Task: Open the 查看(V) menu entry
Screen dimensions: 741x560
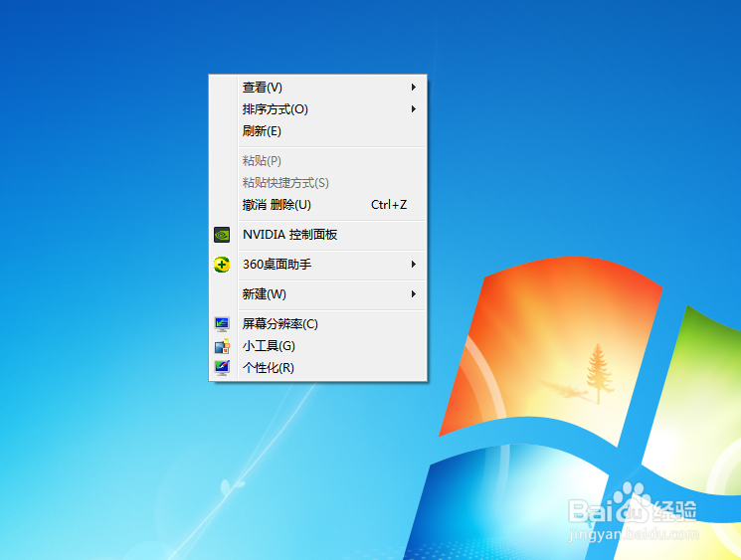Action: [318, 88]
